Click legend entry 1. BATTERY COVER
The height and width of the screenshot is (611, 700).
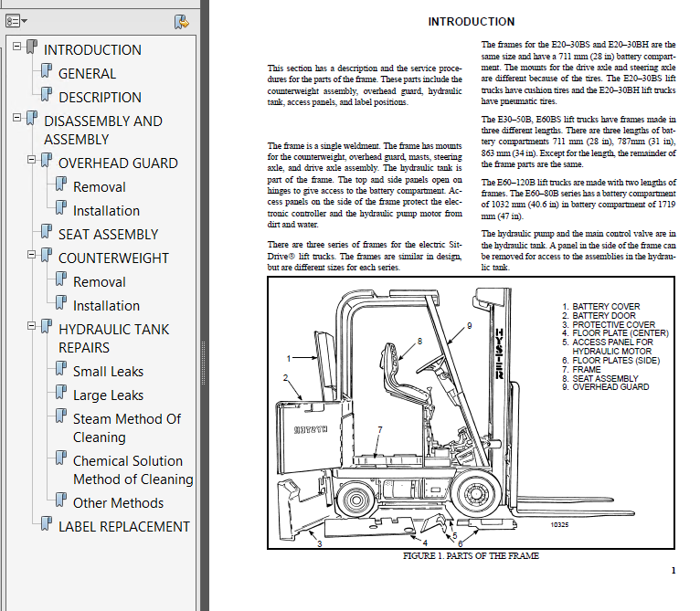point(601,307)
